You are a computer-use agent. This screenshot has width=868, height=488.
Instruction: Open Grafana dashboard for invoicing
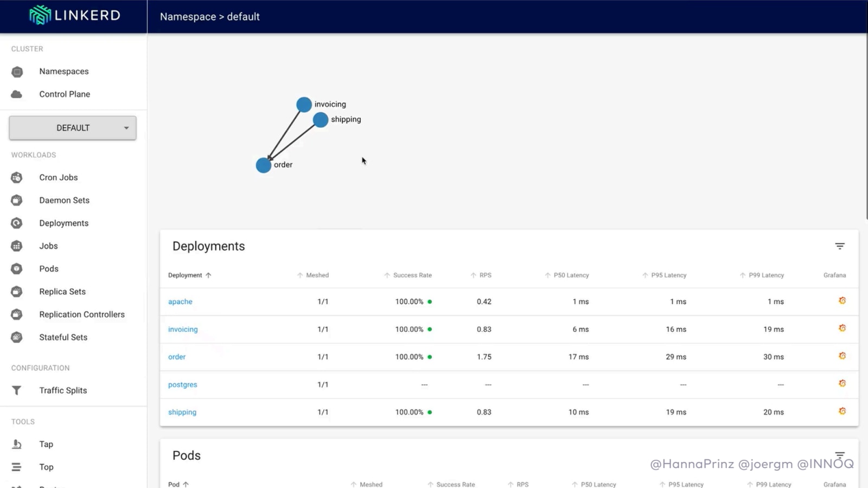842,328
